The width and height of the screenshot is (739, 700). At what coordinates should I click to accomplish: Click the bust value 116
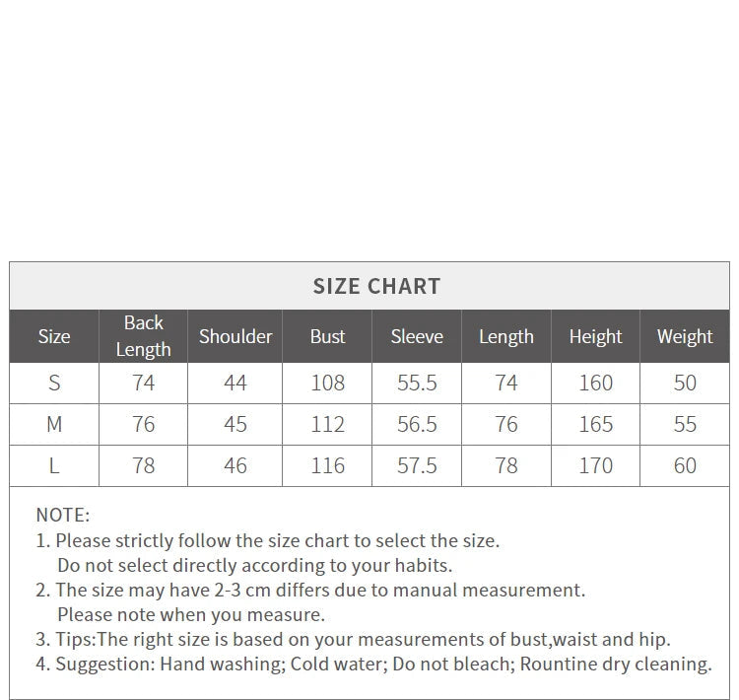coord(327,465)
